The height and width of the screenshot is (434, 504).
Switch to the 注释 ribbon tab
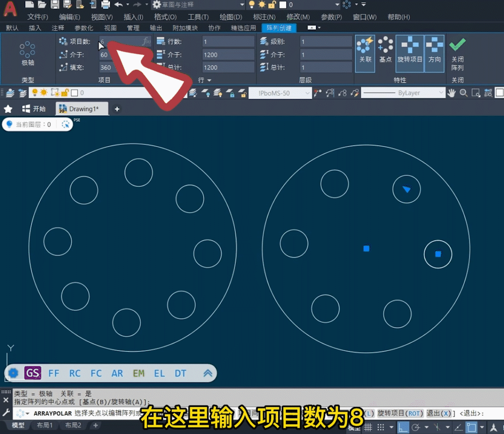coord(58,28)
